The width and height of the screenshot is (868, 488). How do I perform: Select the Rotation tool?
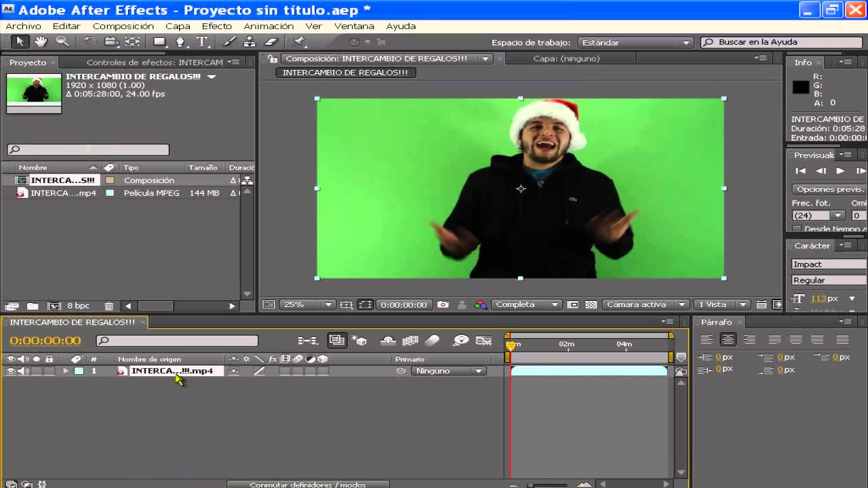point(90,42)
